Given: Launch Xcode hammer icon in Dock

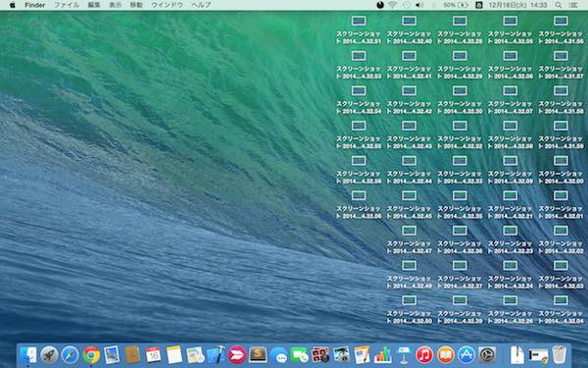Looking at the screenshot, I should coord(216,355).
